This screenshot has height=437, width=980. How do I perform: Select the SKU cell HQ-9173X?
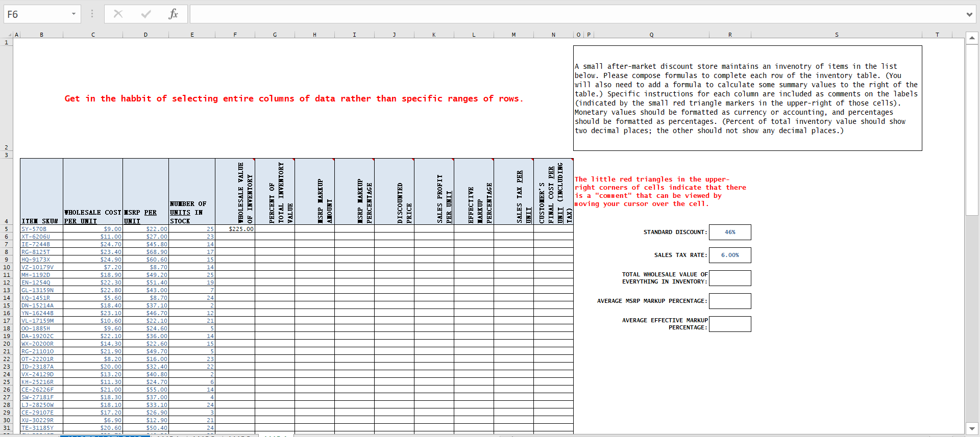41,260
